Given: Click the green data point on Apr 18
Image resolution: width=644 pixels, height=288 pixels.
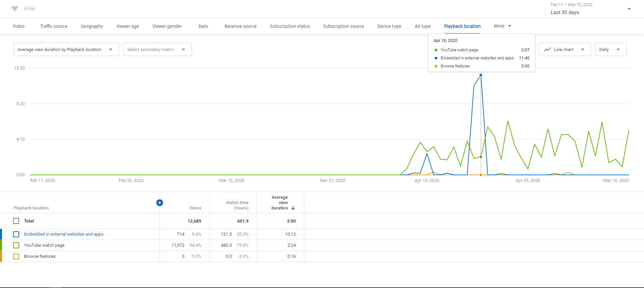Looking at the screenshot, I should pyautogui.click(x=481, y=157).
